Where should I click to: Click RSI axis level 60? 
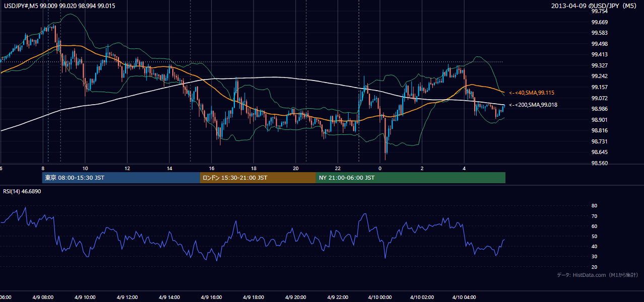(594, 226)
